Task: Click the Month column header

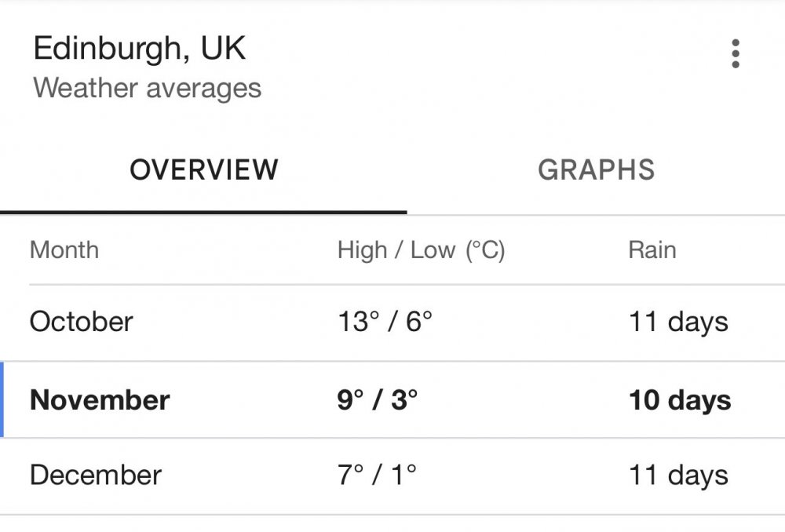Action: pos(64,250)
